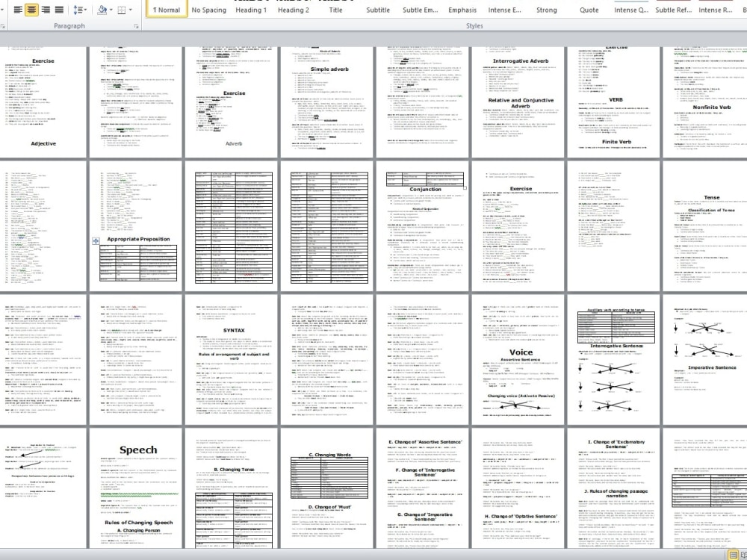Open the Paragraph dialog launcher

pos(137,26)
